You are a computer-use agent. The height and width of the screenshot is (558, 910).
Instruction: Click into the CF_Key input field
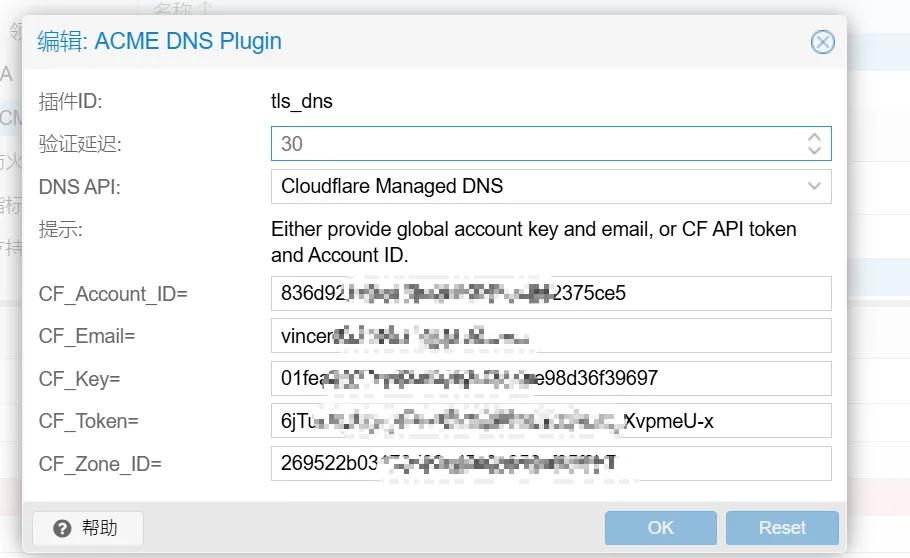pos(550,379)
